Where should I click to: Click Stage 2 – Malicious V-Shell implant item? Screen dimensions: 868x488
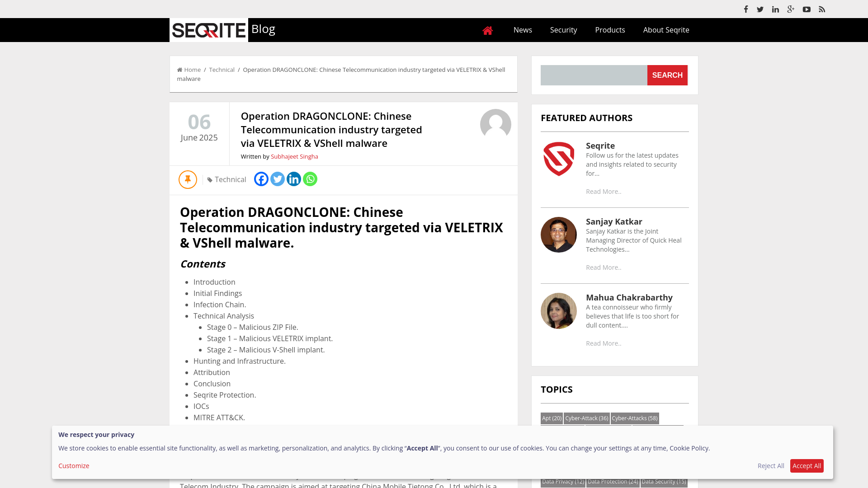pos(266,350)
